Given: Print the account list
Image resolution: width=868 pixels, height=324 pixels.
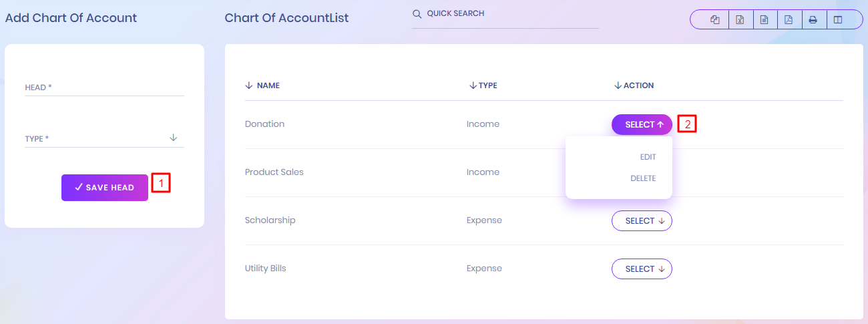Looking at the screenshot, I should (x=813, y=20).
